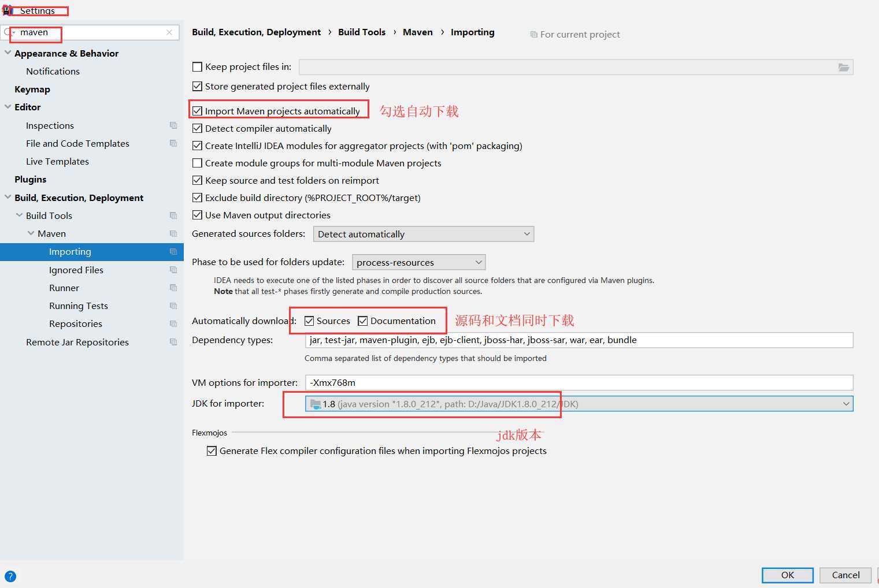Click project-level icon beside Maven

173,233
